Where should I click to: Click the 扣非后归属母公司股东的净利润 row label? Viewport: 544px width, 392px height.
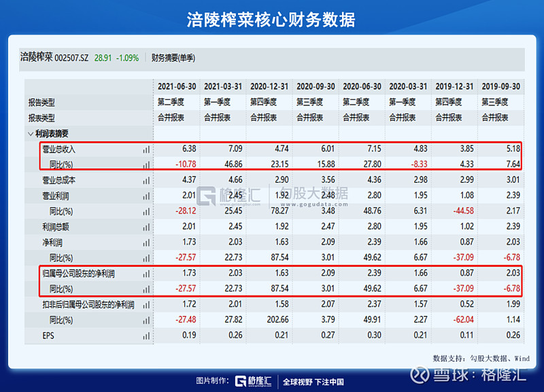[x=88, y=305]
